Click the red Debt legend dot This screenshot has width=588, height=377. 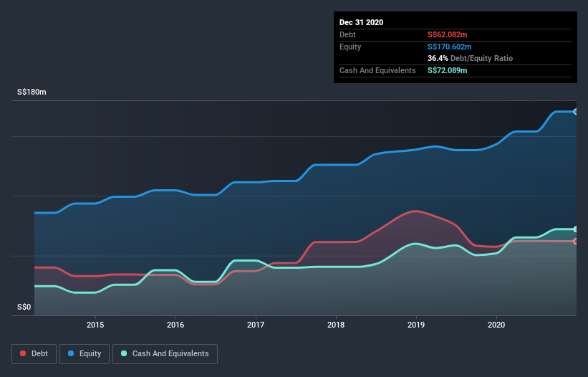coord(23,353)
